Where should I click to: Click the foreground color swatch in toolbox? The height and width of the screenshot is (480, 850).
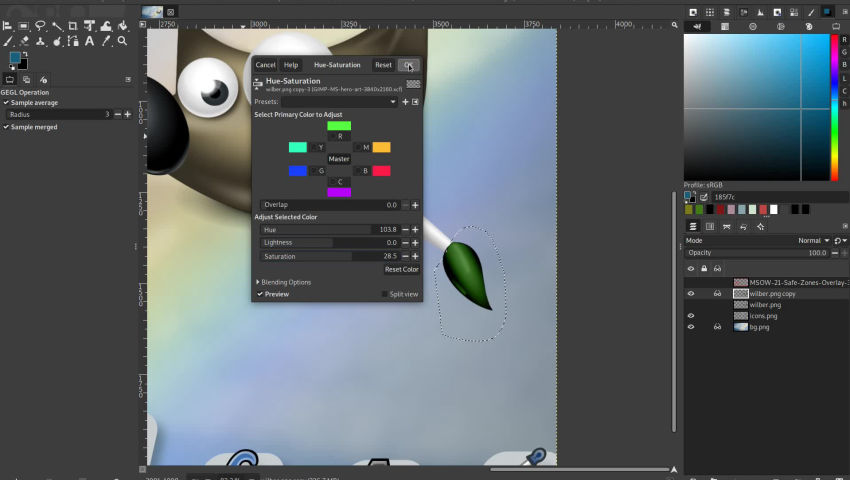pyautogui.click(x=15, y=57)
